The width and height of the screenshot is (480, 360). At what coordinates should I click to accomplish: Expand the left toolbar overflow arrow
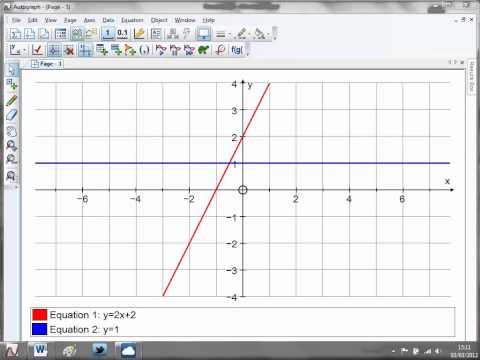[x=16, y=187]
